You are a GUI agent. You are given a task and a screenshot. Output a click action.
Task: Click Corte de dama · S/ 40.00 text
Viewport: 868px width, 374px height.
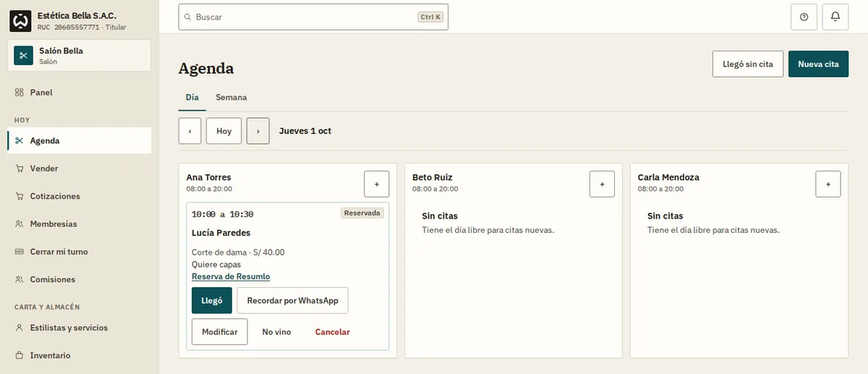click(238, 252)
